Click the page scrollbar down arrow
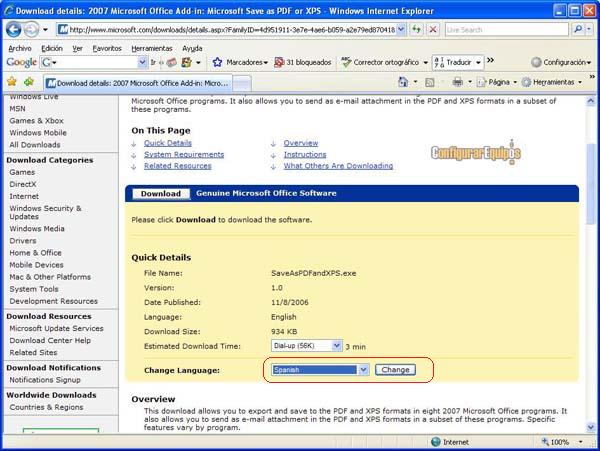600x451 pixels. pyautogui.click(x=590, y=427)
